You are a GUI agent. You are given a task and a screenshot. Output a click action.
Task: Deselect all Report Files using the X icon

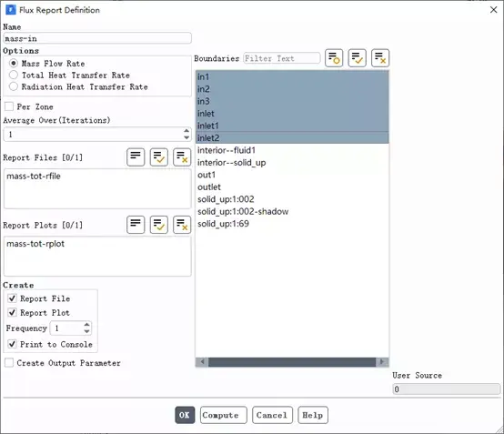point(182,157)
